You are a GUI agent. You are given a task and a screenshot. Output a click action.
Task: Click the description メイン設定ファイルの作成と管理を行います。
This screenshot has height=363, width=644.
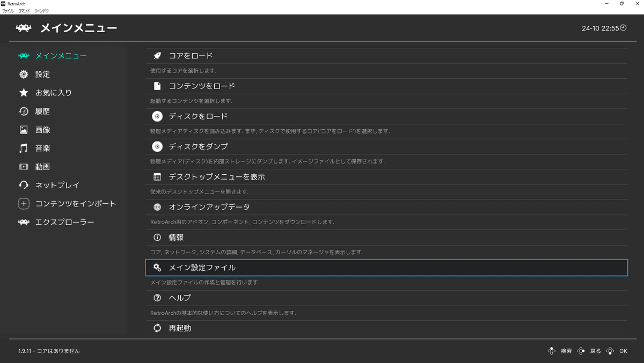pyautogui.click(x=204, y=282)
